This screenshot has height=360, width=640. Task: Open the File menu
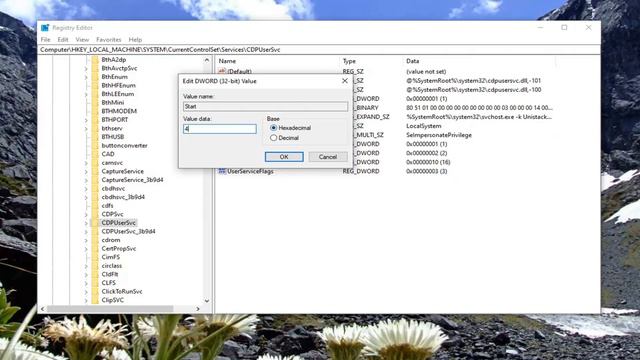[45, 40]
